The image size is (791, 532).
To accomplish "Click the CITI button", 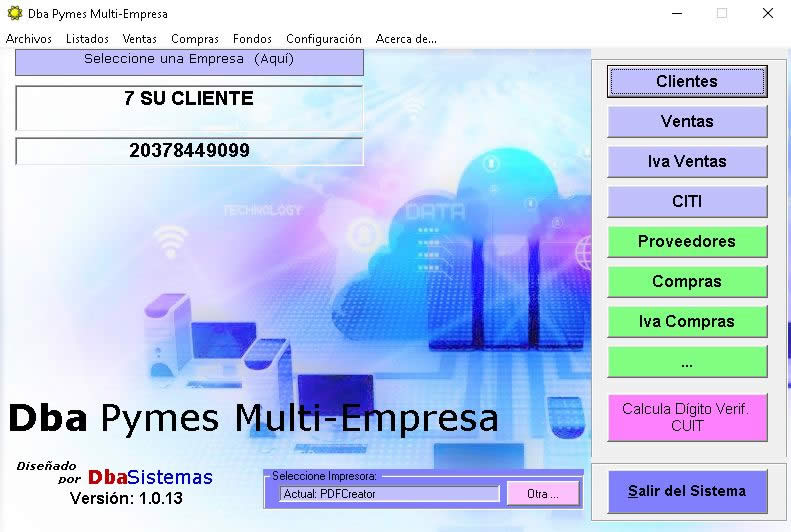I will 687,201.
